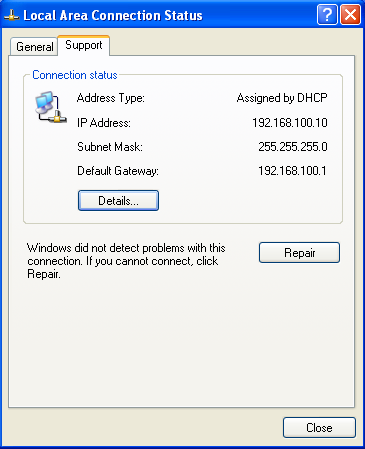Open the Details... button
This screenshot has height=449, width=365.
pyautogui.click(x=118, y=201)
